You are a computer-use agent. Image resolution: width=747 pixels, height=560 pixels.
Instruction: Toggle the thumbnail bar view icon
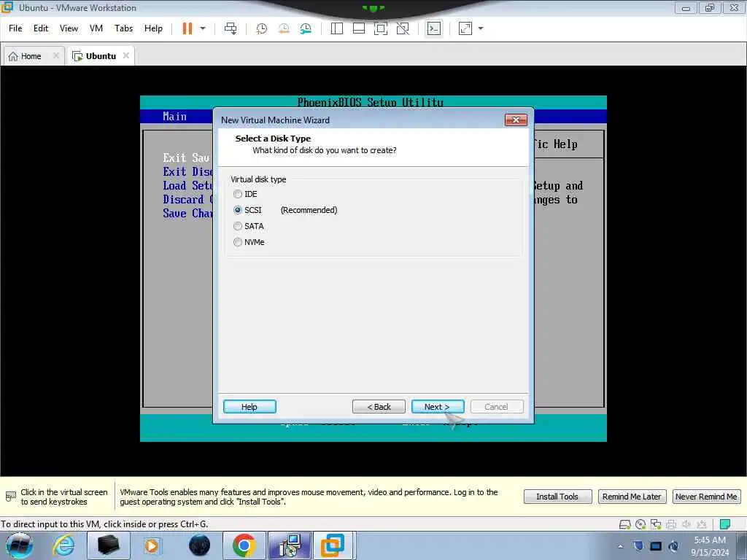tap(359, 28)
